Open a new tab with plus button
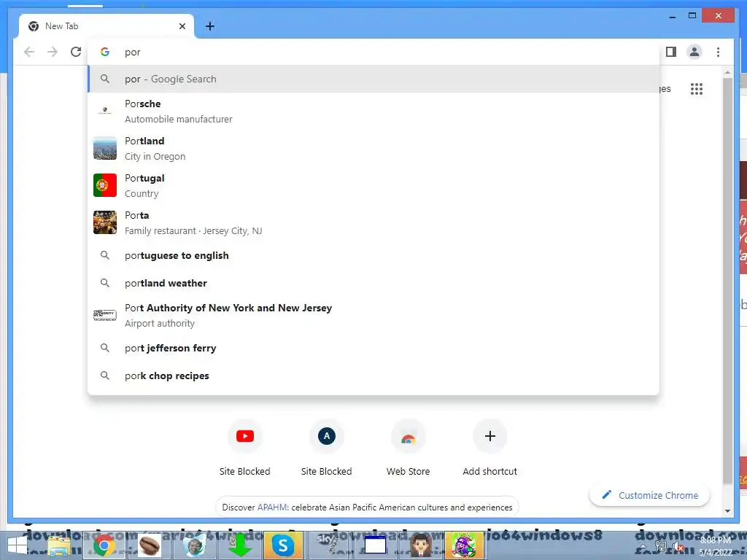Screen dimensions: 747x560 coord(209,26)
